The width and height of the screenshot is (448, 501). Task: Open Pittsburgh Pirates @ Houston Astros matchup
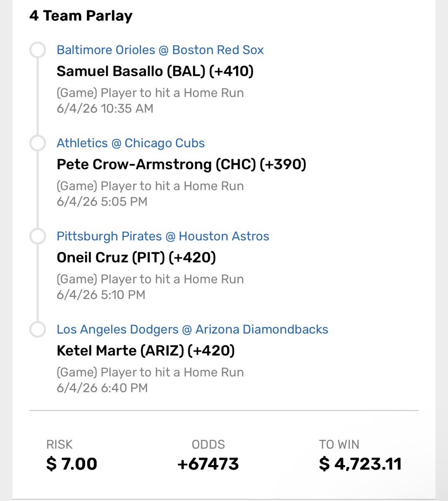(163, 236)
